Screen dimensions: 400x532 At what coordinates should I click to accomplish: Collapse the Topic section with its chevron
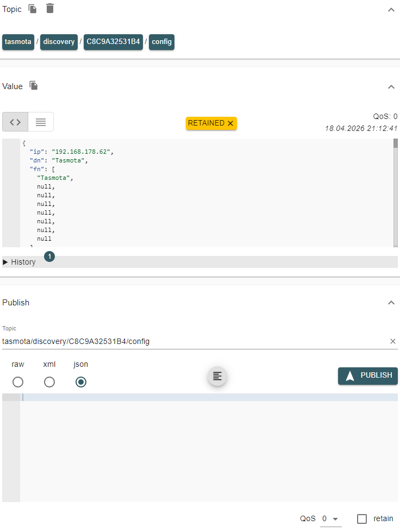coord(391,9)
